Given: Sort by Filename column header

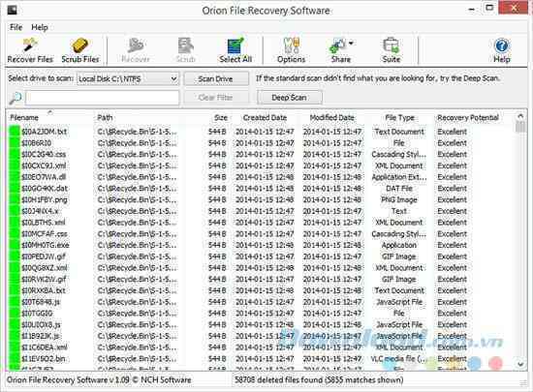Looking at the screenshot, I should click(x=24, y=118).
